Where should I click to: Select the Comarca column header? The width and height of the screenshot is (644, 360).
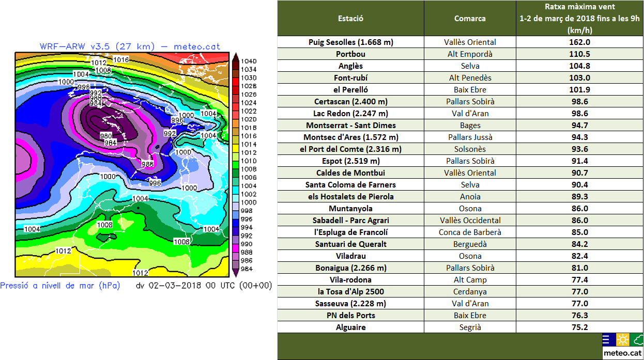point(470,18)
